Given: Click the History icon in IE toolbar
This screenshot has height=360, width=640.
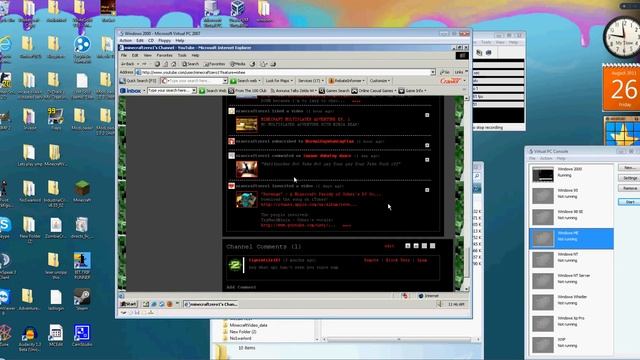Looking at the screenshot, I should [x=252, y=64].
